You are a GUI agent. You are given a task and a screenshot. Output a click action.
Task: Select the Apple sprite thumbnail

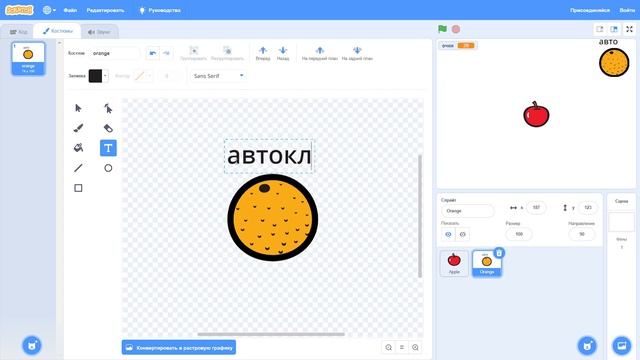coord(454,264)
